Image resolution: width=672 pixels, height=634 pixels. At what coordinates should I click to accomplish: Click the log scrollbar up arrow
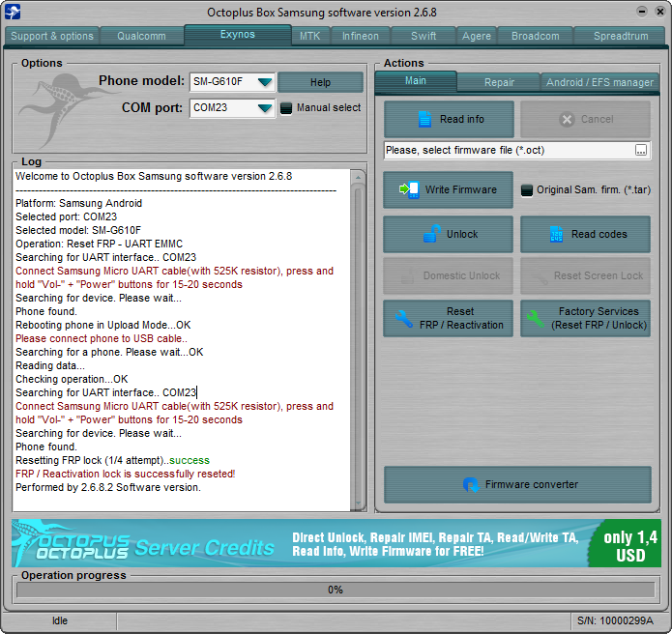(358, 177)
